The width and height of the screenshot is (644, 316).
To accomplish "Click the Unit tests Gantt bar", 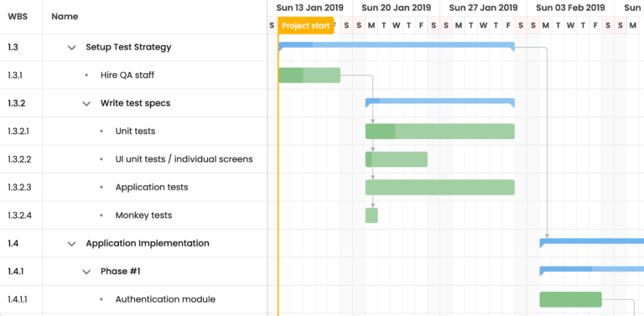I will click(440, 132).
